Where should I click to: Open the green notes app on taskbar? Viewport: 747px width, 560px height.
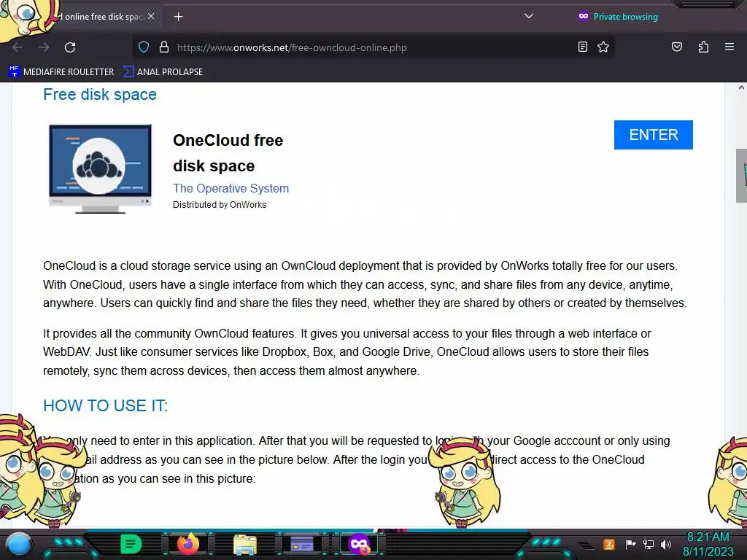coord(131,544)
